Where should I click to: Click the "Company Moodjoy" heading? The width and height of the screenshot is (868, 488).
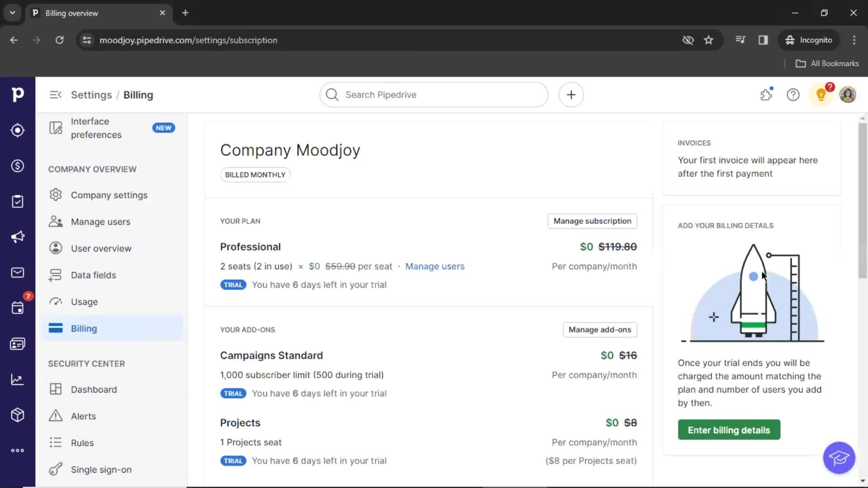click(290, 150)
